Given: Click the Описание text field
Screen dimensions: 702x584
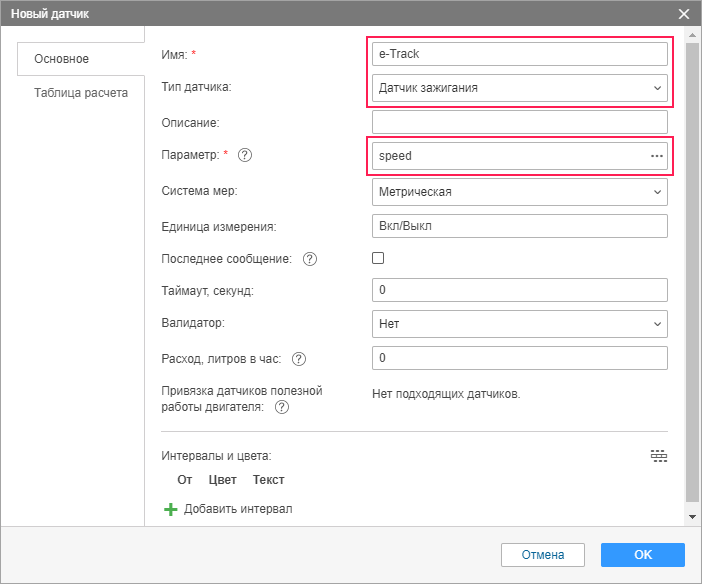Looking at the screenshot, I should point(519,122).
